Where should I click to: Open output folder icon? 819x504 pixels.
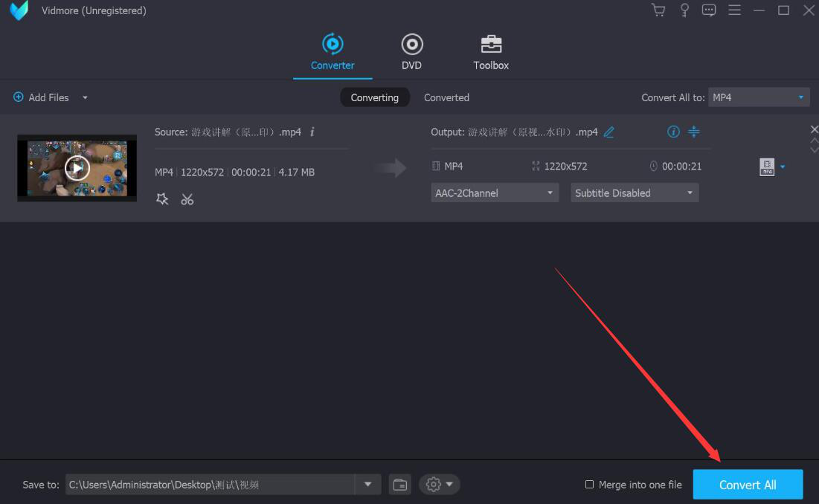399,485
